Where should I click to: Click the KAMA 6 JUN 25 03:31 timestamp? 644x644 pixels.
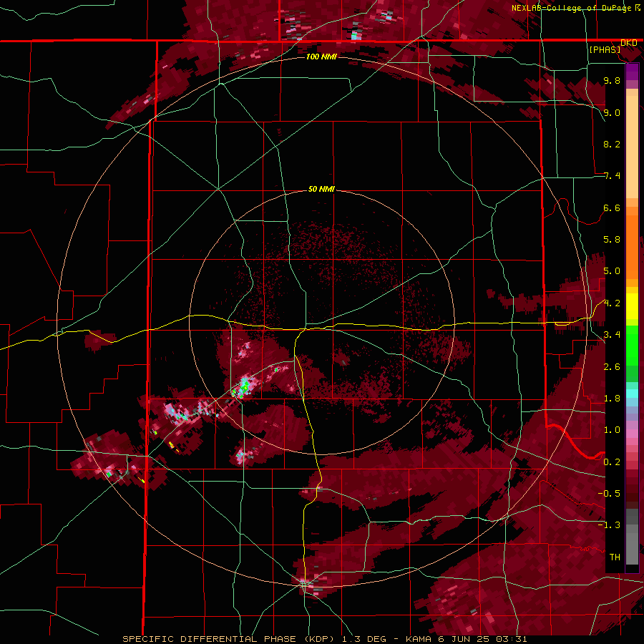click(467, 639)
